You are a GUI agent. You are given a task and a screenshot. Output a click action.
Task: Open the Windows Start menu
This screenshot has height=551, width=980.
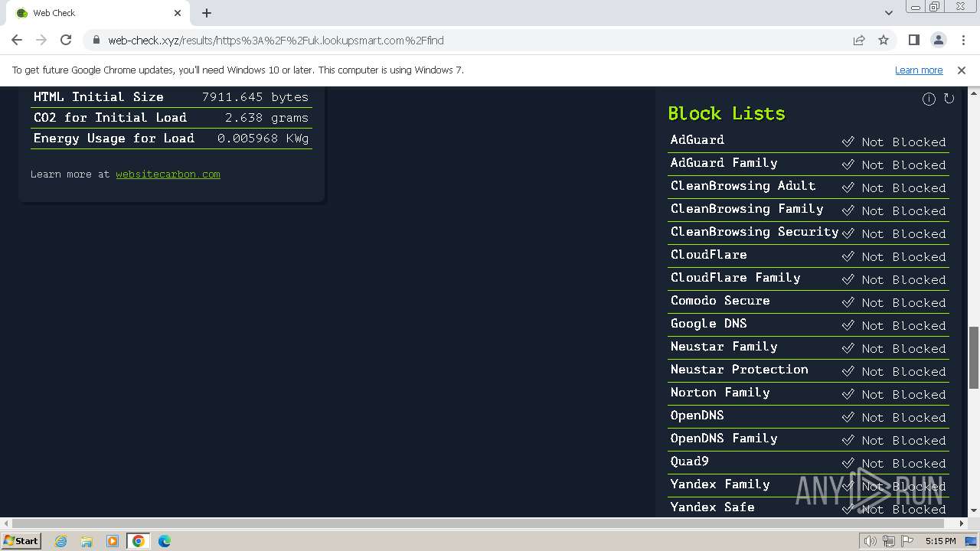(x=21, y=540)
